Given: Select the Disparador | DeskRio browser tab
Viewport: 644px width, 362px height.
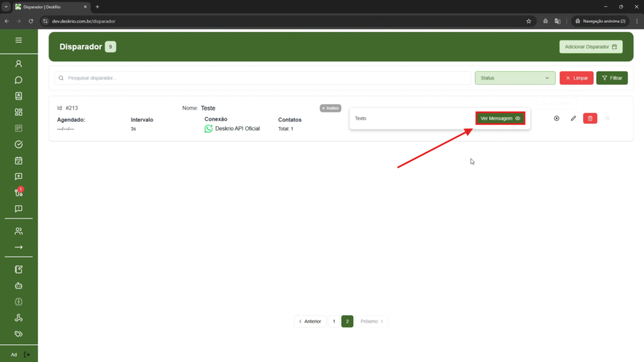Looking at the screenshot, I should pos(50,7).
